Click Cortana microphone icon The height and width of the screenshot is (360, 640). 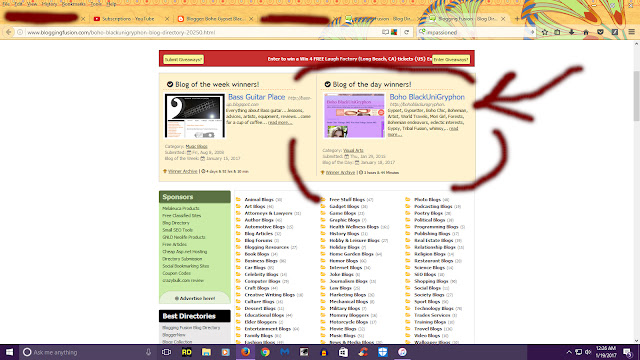(x=149, y=352)
